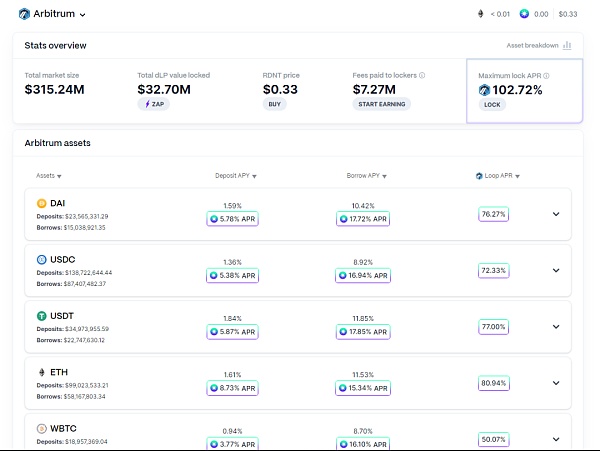
Task: Sort the list by Assets column
Action: [x=47, y=175]
